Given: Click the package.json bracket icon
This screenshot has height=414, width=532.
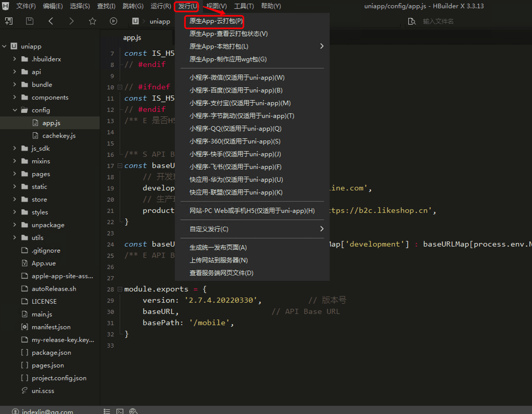Looking at the screenshot, I should 25,352.
